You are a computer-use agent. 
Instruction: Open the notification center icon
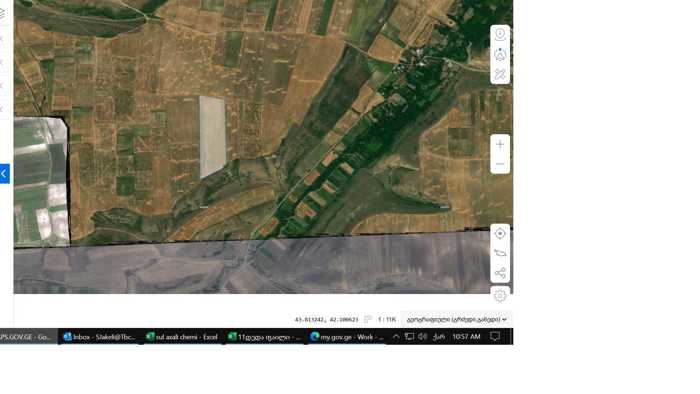click(x=495, y=337)
